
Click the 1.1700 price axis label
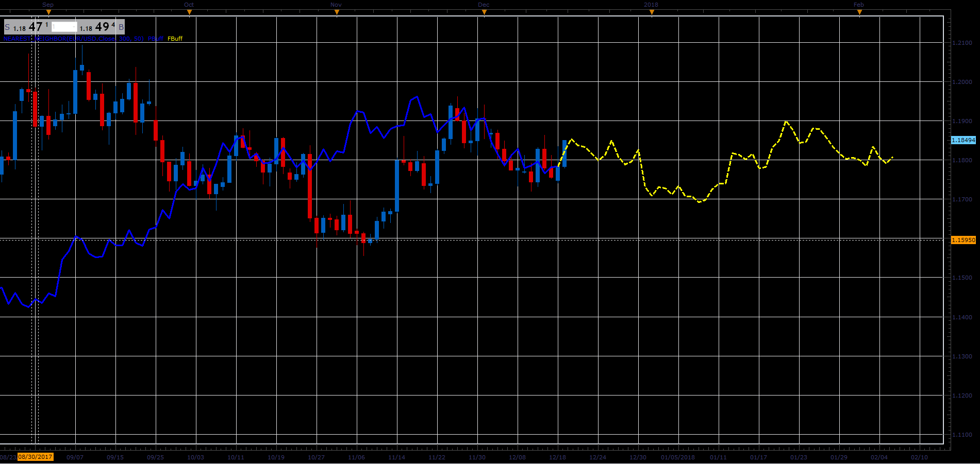pyautogui.click(x=962, y=200)
